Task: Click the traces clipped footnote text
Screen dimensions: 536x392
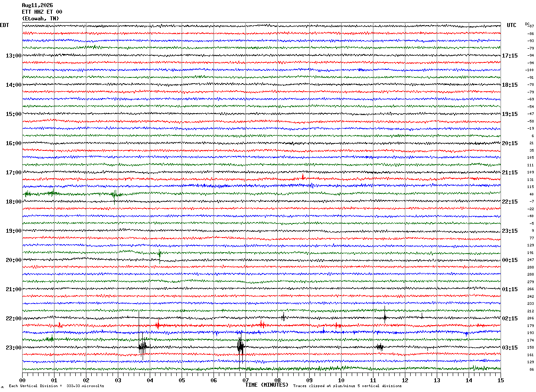Action: tap(347, 386)
